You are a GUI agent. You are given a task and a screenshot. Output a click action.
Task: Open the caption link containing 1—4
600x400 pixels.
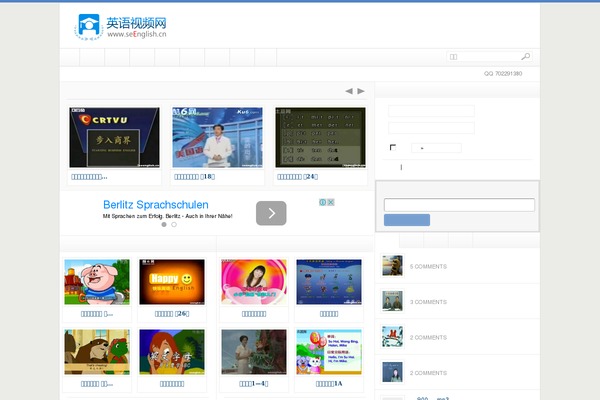pos(254,384)
